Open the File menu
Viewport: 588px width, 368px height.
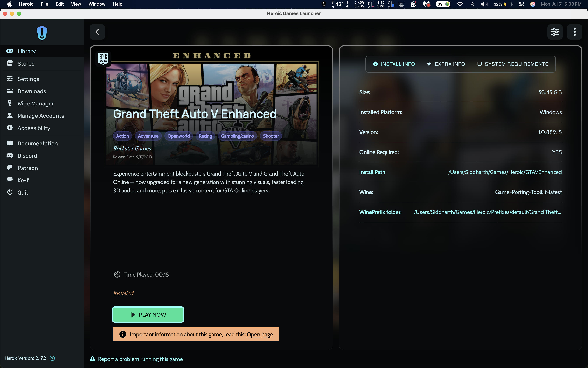click(x=44, y=4)
